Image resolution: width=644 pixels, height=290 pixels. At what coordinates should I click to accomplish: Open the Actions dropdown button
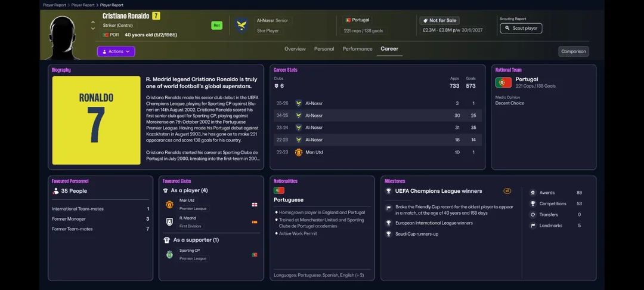point(116,51)
